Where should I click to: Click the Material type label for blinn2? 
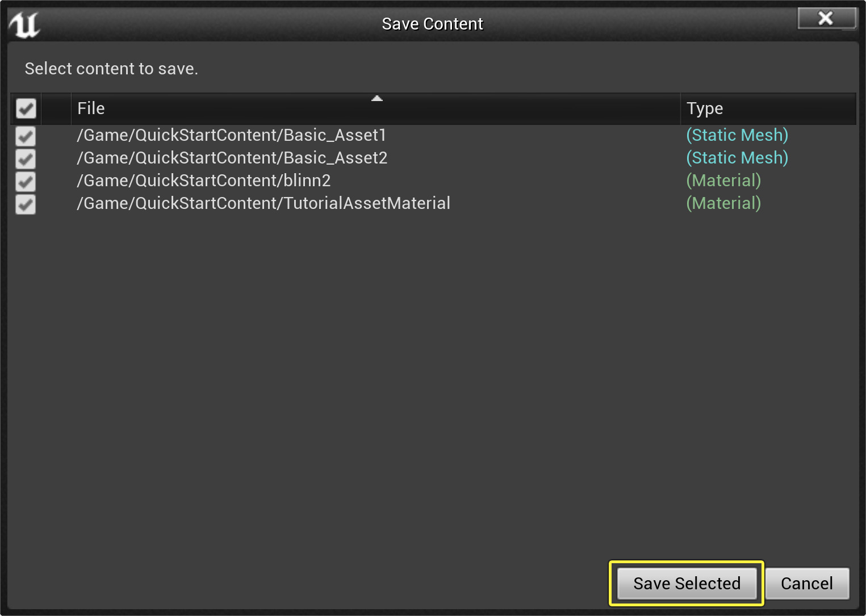click(x=723, y=181)
